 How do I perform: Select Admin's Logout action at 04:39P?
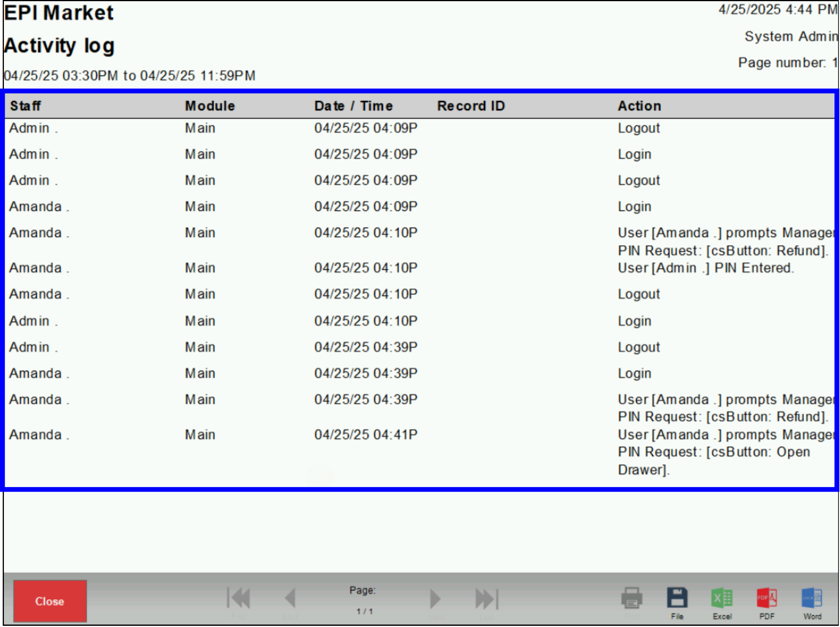click(639, 347)
